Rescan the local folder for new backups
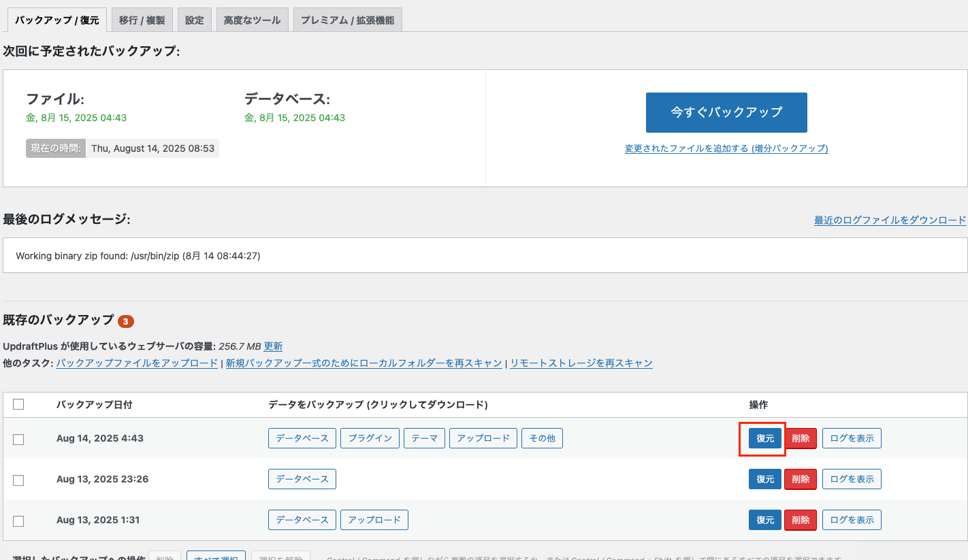Viewport: 968px width, 560px height. [x=363, y=363]
